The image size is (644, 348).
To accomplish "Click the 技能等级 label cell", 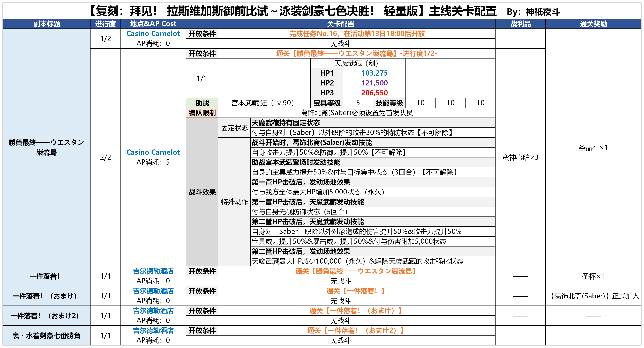I will pos(389,103).
